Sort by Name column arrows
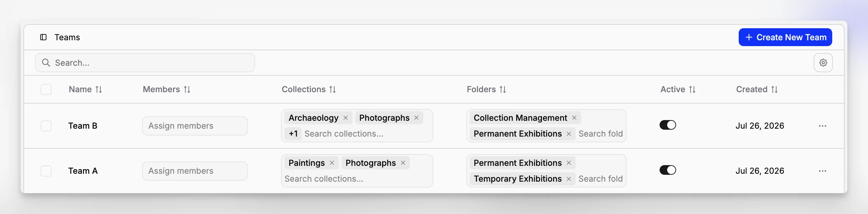This screenshot has width=868, height=214. 99,89
